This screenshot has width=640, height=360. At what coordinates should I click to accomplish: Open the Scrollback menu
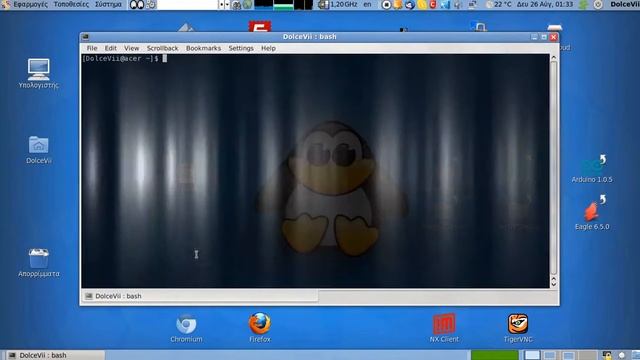pyautogui.click(x=162, y=48)
